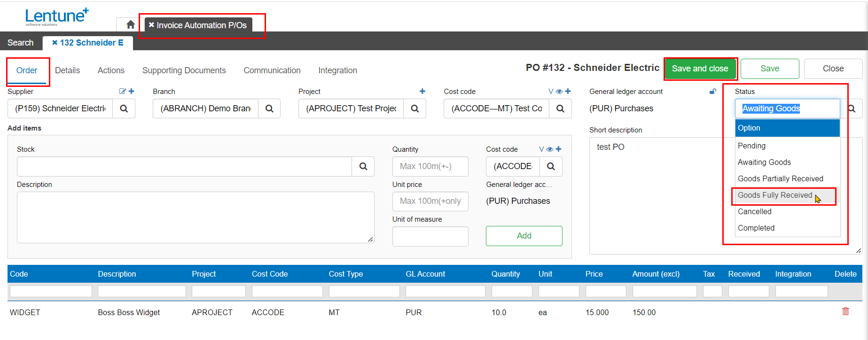Search supplier with magnifier icon

(124, 108)
